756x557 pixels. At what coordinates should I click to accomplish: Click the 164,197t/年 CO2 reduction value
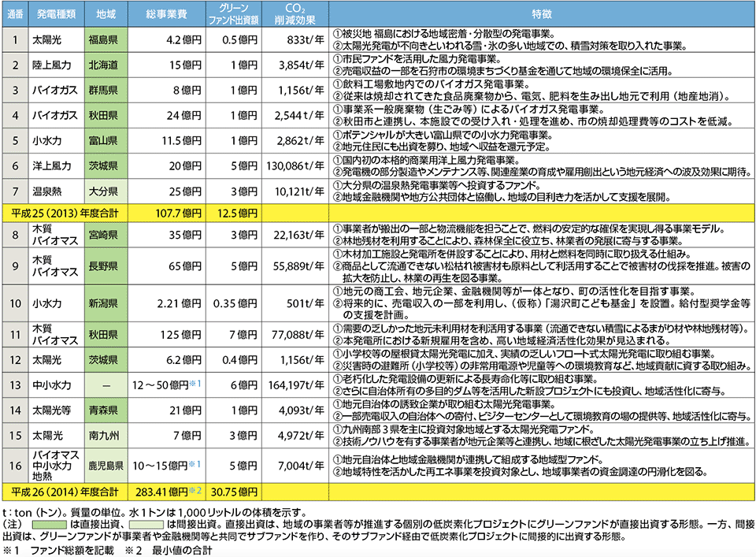pos(297,385)
